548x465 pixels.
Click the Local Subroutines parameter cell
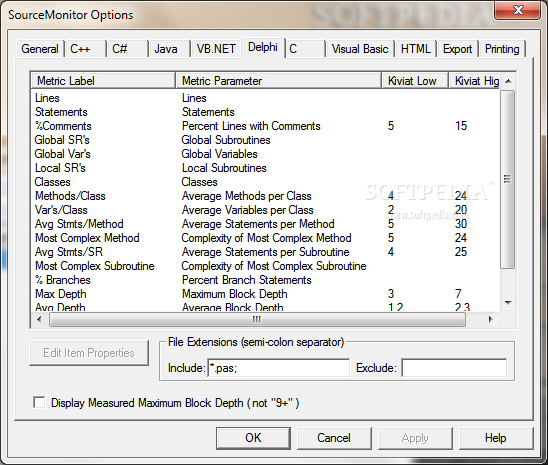(224, 168)
